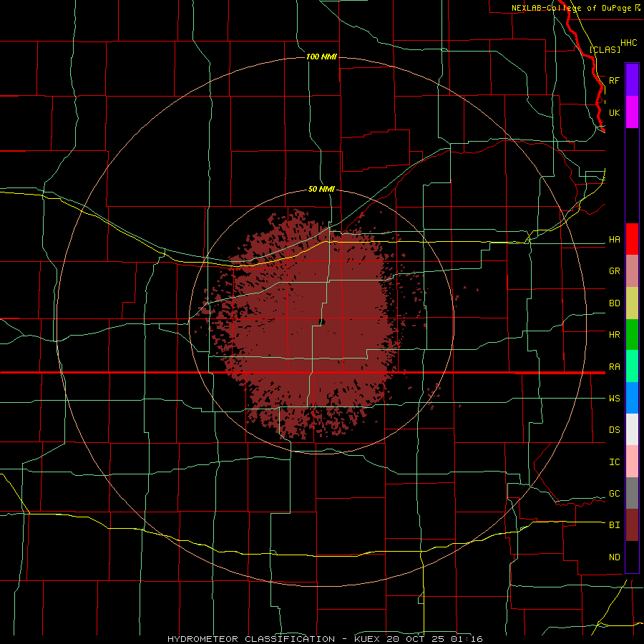
Task: Click the HR legend label
Action: [x=615, y=335]
